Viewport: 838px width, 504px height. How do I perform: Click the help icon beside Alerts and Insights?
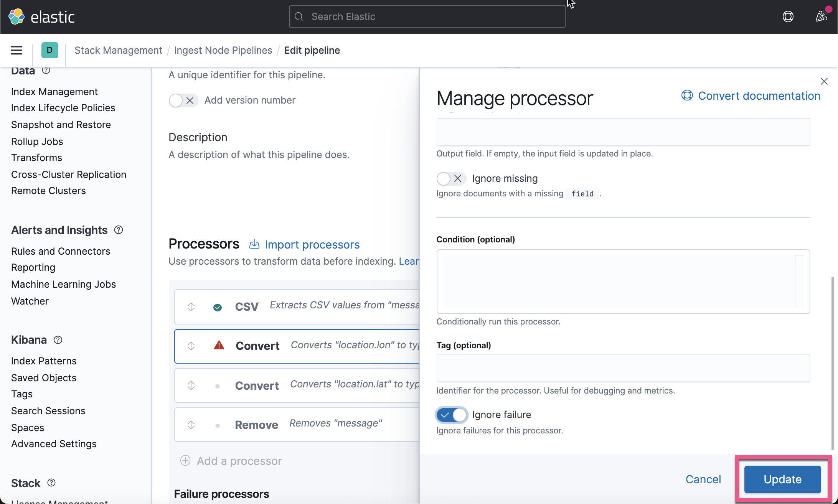click(119, 230)
